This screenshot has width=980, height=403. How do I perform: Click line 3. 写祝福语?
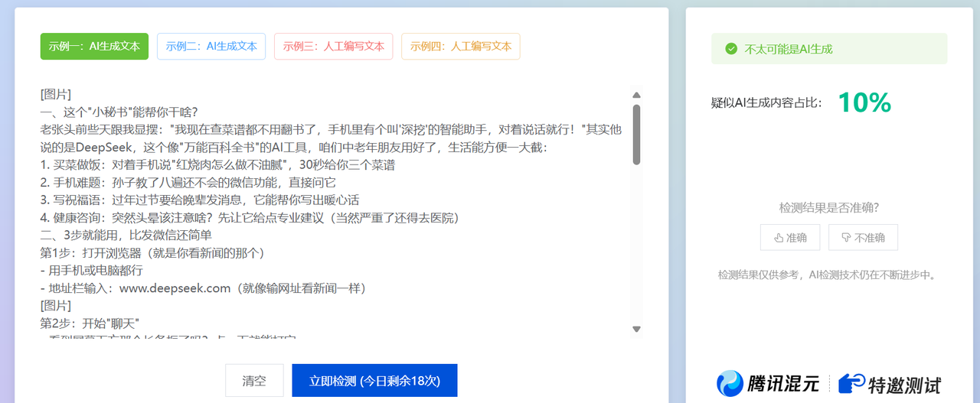click(x=200, y=200)
